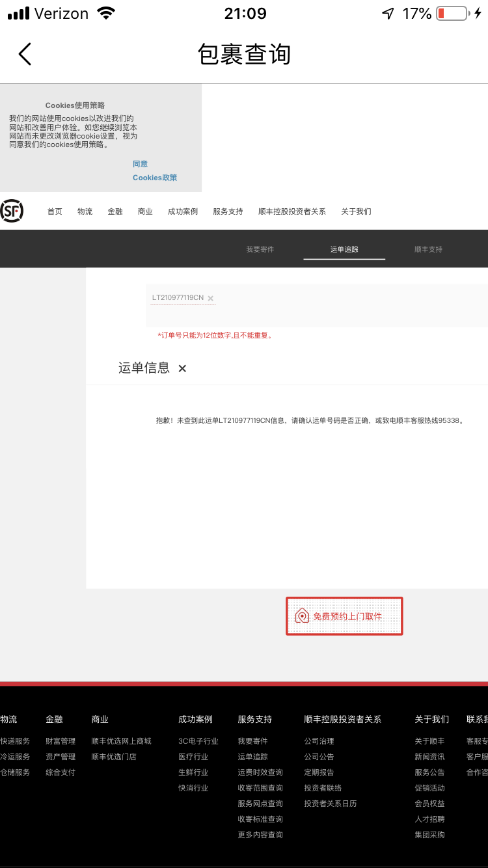Click the 包裹查询 page title
Screen dimensions: 488x868
(244, 55)
